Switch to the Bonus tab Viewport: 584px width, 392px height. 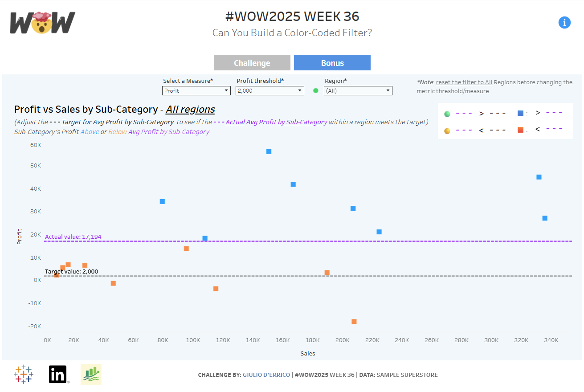point(332,63)
